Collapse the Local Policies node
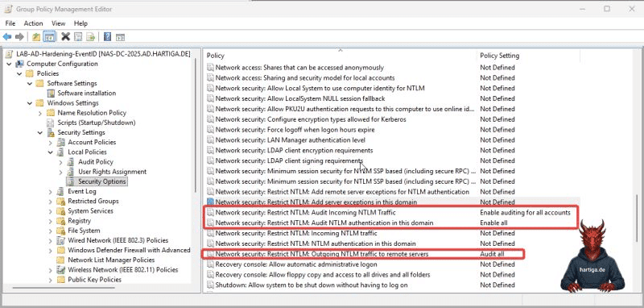This screenshot has width=644, height=308. (50, 152)
